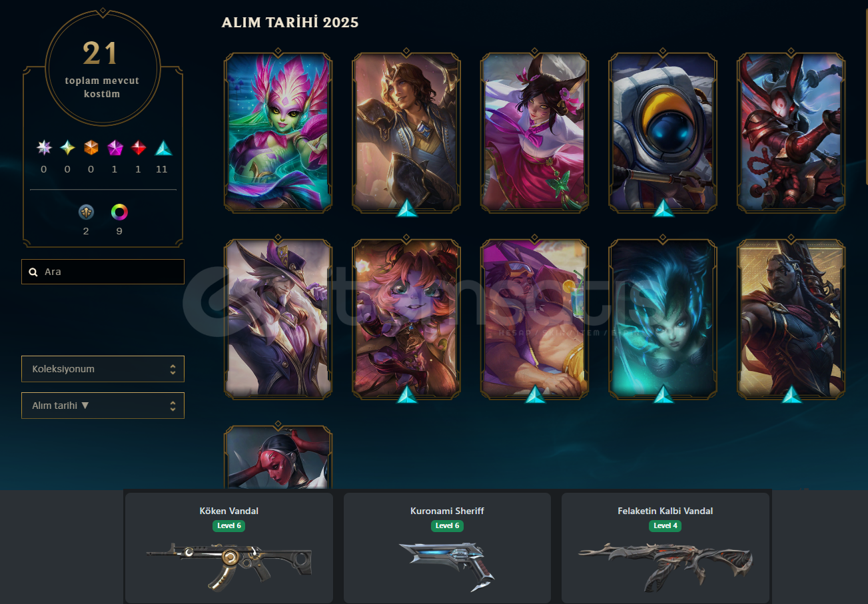This screenshot has height=604, width=868.
Task: Open the green flower-haired skin thumbnail
Action: [278, 133]
